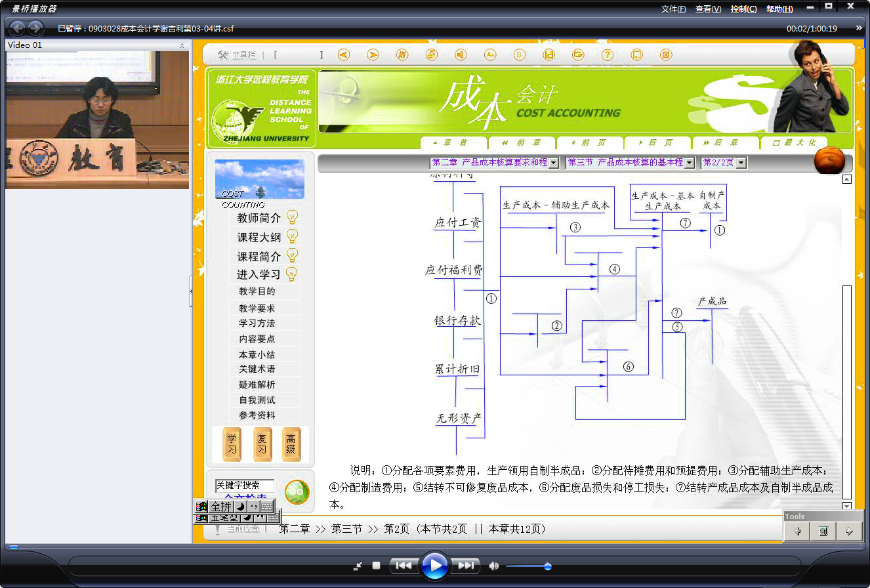Collapse the Video 01 panel chevron
870x588 pixels.
click(182, 45)
